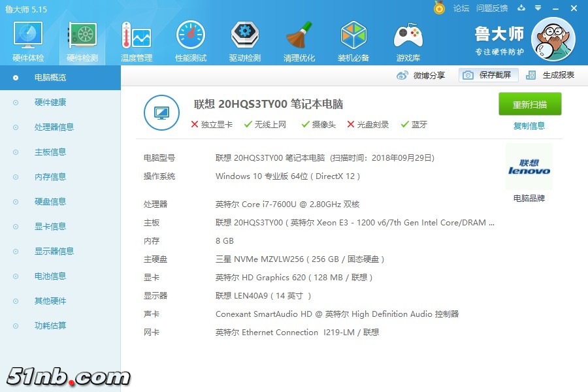Viewport: 588px width, 392px height.
Task: Start 清理优化 cleanup and optimization
Action: tap(299, 39)
